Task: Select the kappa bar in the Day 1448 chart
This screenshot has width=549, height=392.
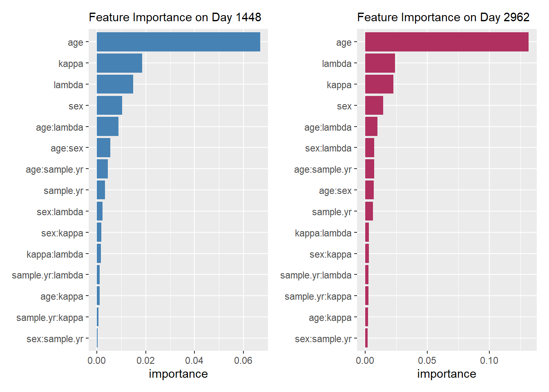Action: point(119,63)
